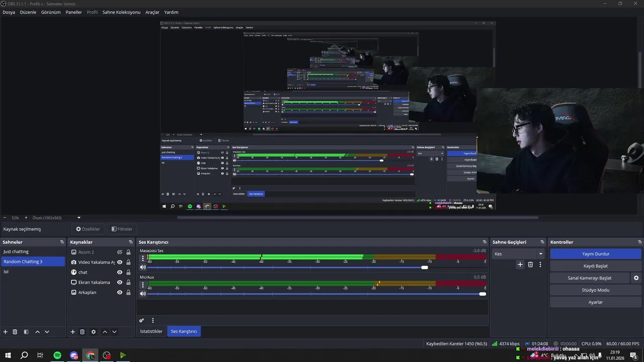Click preview horizontal scrollbar
The width and height of the screenshot is (644, 362).
[358, 218]
